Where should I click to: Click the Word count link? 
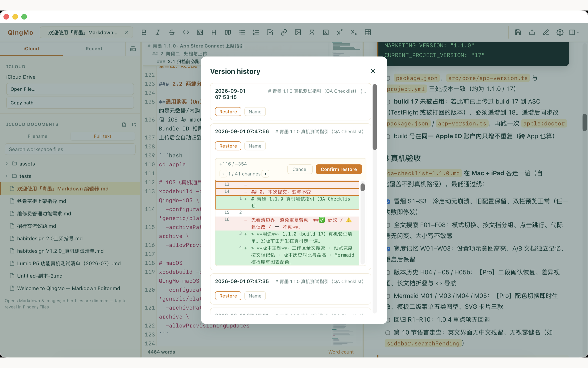click(x=341, y=352)
